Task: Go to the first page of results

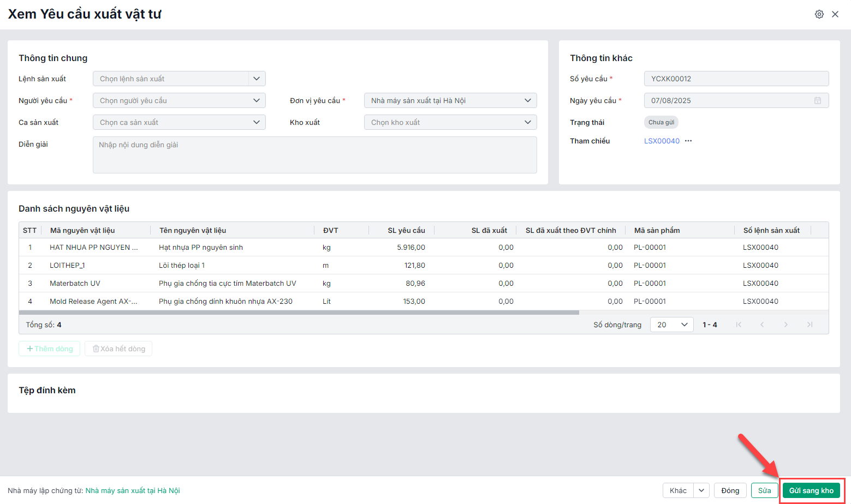Action: (x=739, y=325)
